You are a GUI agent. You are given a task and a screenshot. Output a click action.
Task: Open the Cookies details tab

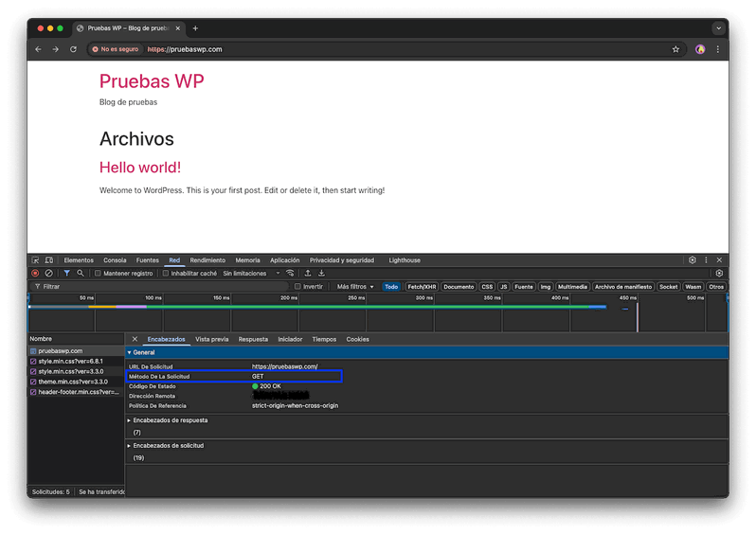[x=357, y=339]
